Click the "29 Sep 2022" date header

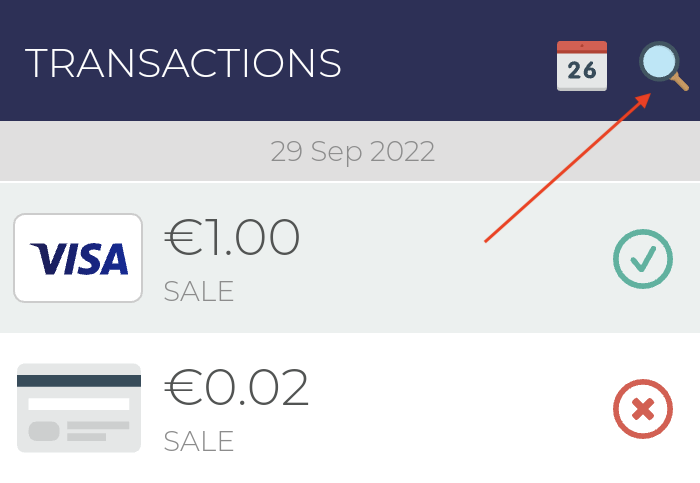pyautogui.click(x=352, y=152)
